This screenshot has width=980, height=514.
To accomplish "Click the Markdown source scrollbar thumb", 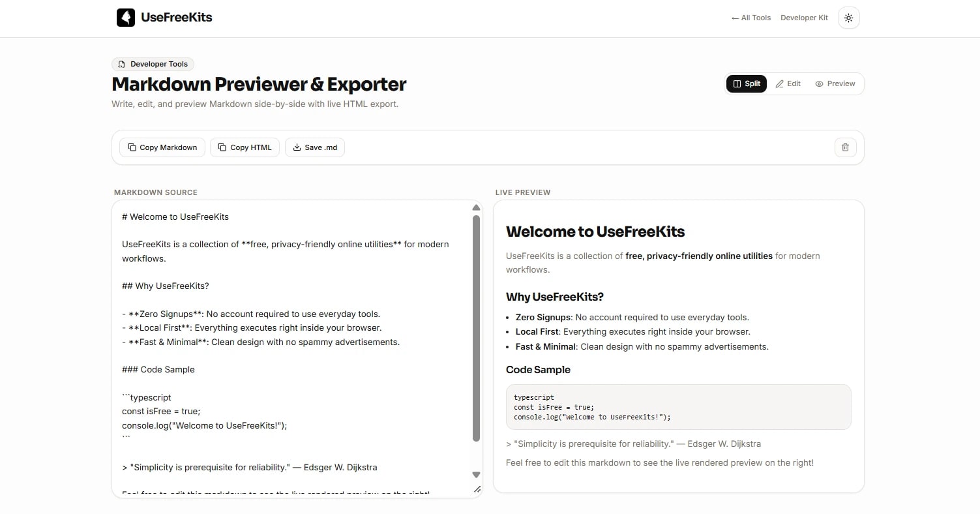I will click(x=476, y=328).
